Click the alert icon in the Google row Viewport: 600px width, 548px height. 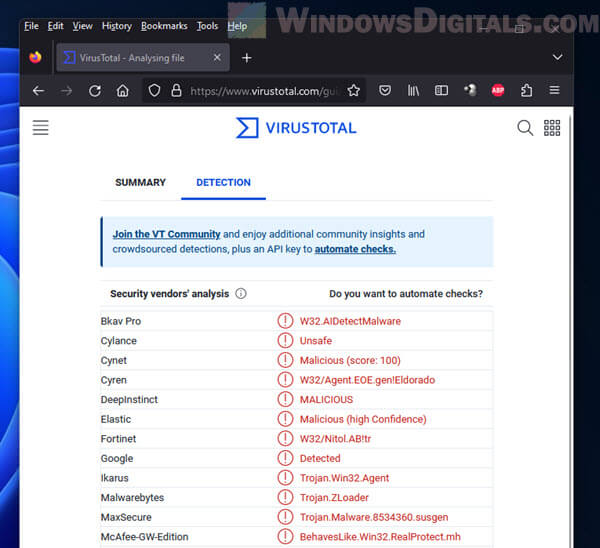click(285, 458)
